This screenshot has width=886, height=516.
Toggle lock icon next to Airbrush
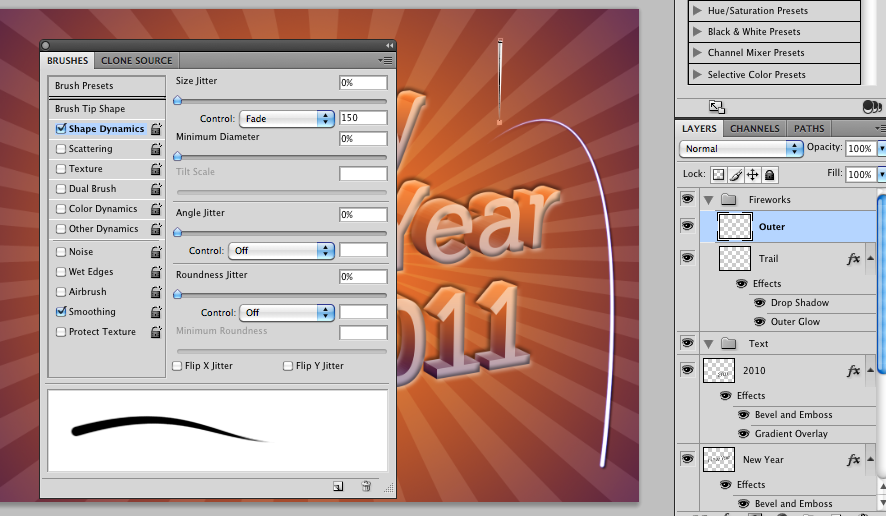pyautogui.click(x=156, y=292)
